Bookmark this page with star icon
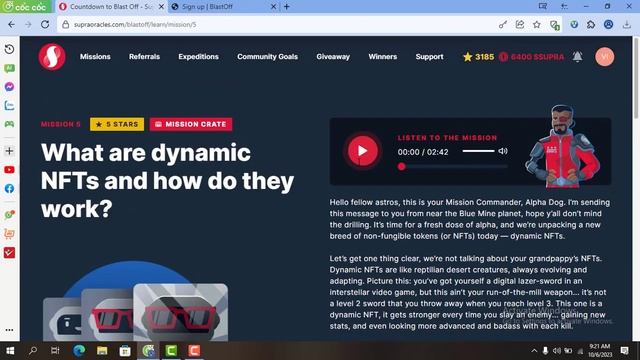The height and width of the screenshot is (360, 640). coord(537,24)
